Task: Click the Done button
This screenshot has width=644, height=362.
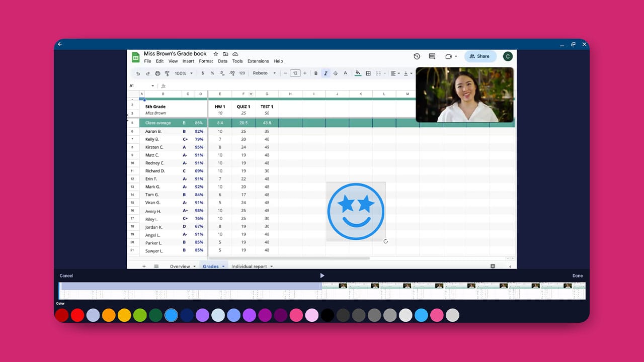Action: pyautogui.click(x=577, y=276)
